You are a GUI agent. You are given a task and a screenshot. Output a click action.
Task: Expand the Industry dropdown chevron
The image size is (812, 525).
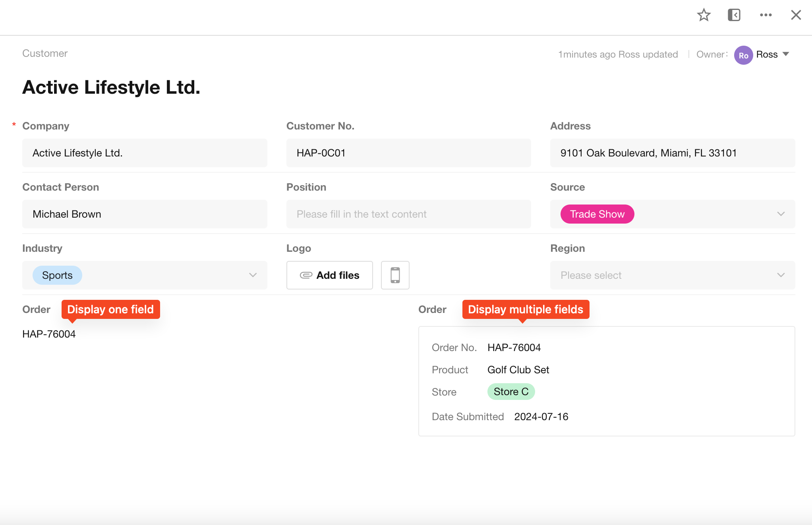(253, 275)
